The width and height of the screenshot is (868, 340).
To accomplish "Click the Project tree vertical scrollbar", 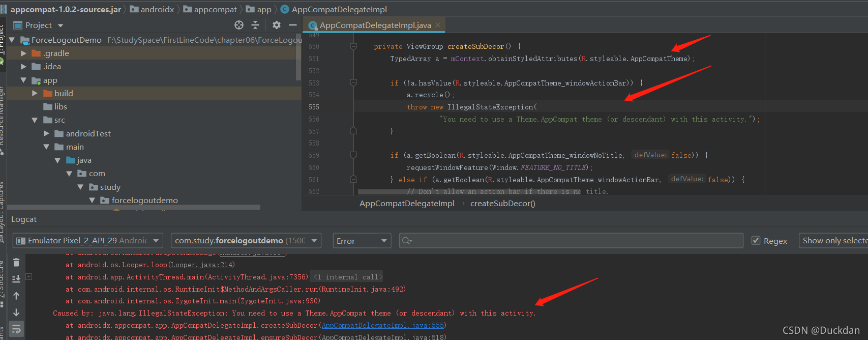I will point(298,57).
